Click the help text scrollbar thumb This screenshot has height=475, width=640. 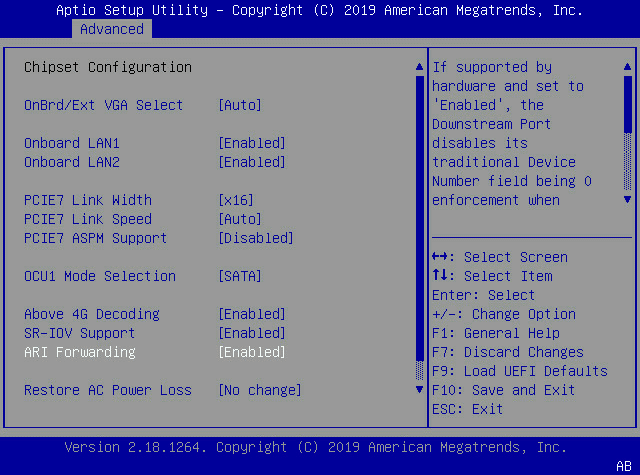click(627, 104)
